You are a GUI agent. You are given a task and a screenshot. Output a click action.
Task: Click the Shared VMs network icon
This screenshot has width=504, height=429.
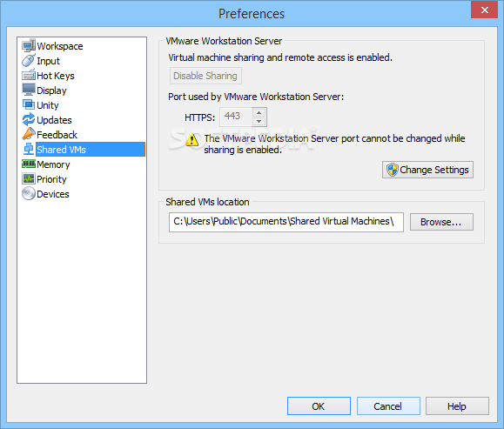click(x=29, y=149)
